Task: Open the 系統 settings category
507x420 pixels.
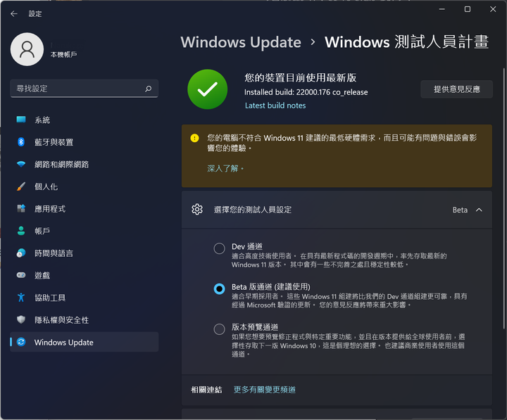Action: tap(84, 120)
